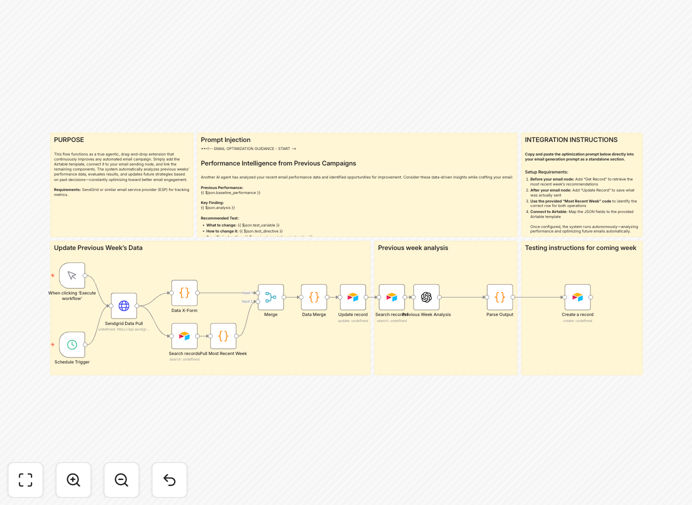The width and height of the screenshot is (692, 505).
Task: Select the Merge node
Action: coord(271,297)
